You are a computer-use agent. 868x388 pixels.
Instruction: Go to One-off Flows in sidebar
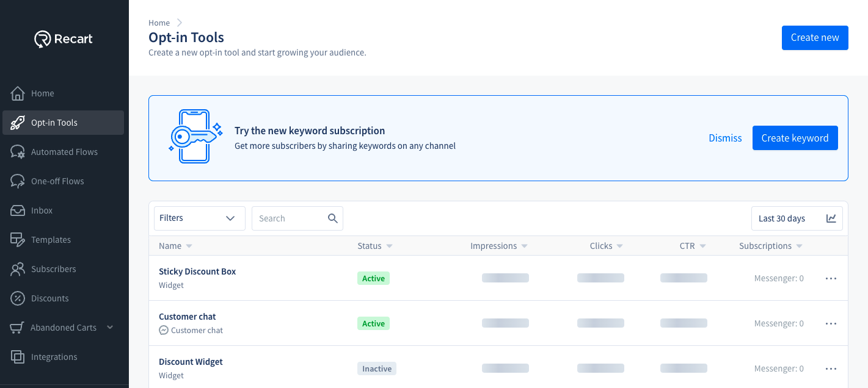point(57,181)
